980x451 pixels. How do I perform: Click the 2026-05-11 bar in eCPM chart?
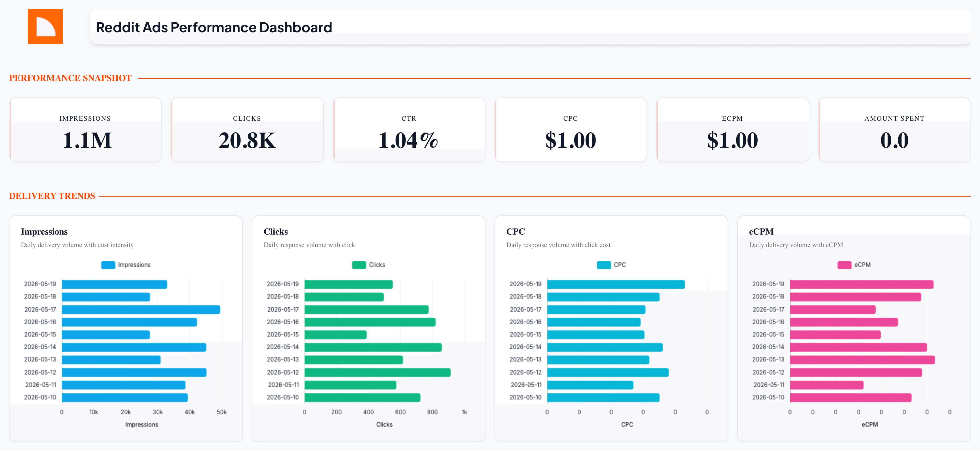(827, 385)
